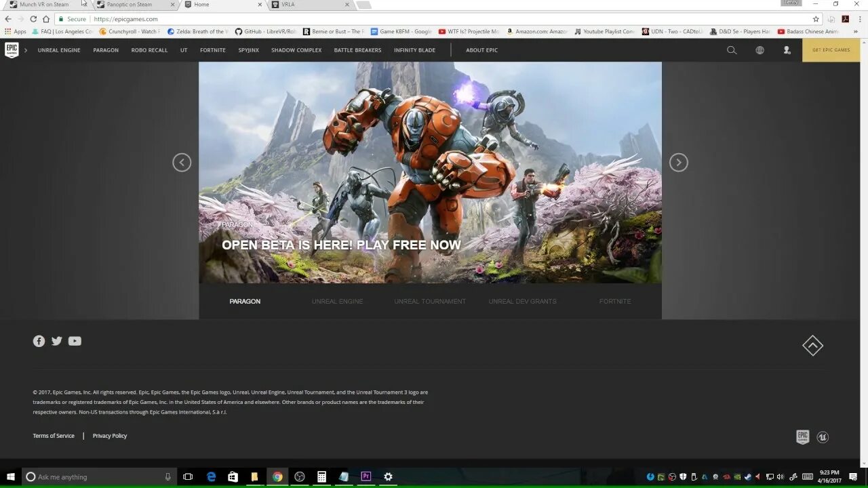Viewport: 868px width, 488px height.
Task: Open Chrome's three-dot menu
Action: 860,19
